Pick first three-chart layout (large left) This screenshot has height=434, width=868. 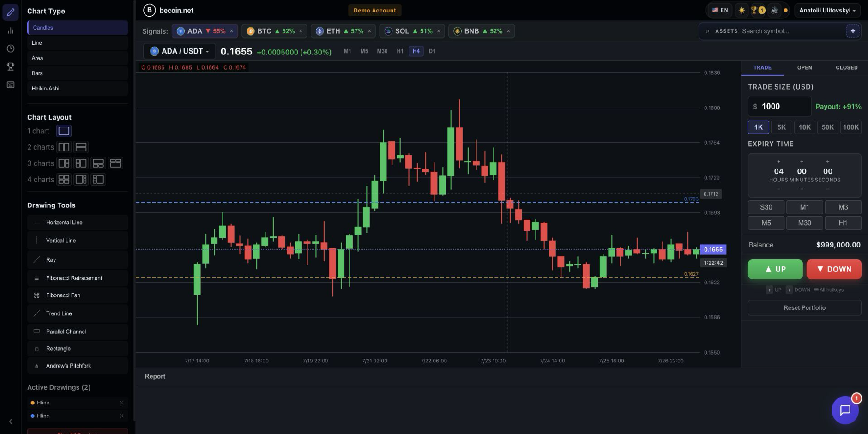tap(64, 163)
